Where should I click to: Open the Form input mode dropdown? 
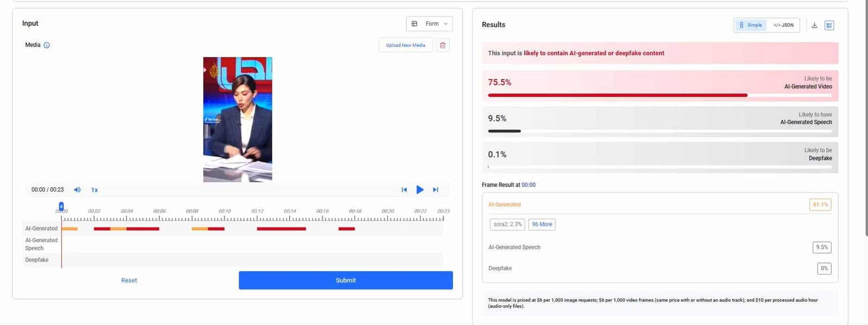(x=429, y=24)
